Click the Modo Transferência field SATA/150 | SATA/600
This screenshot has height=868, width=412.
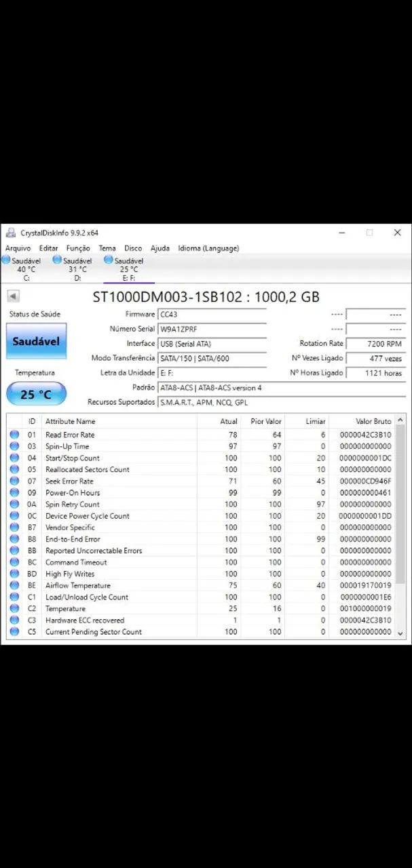click(x=212, y=359)
